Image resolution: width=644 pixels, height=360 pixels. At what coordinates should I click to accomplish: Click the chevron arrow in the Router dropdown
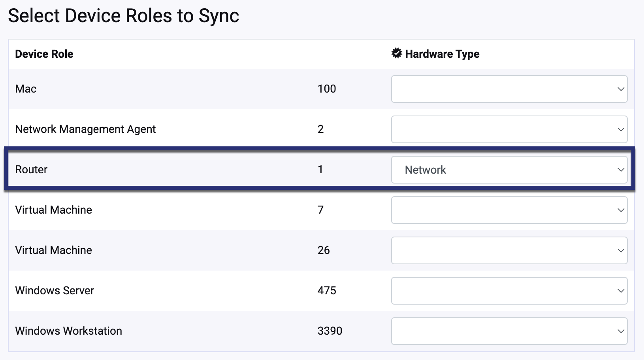click(621, 170)
